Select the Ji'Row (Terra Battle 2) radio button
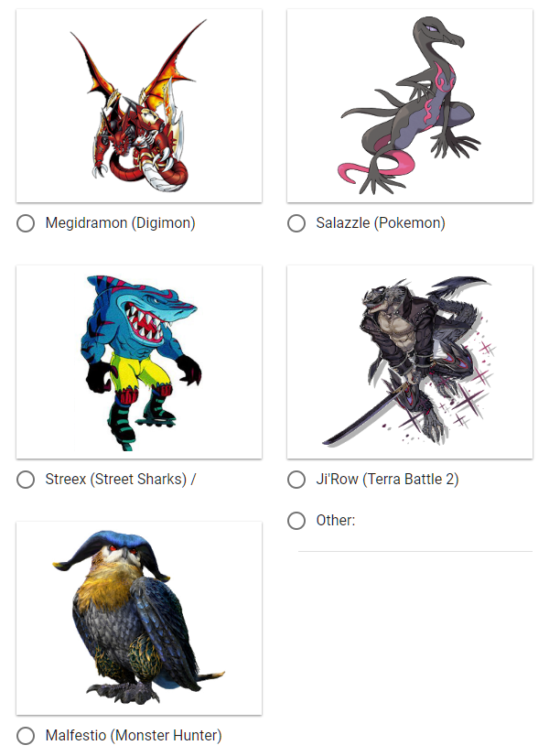Image resolution: width=549 pixels, height=756 pixels. coord(296,480)
